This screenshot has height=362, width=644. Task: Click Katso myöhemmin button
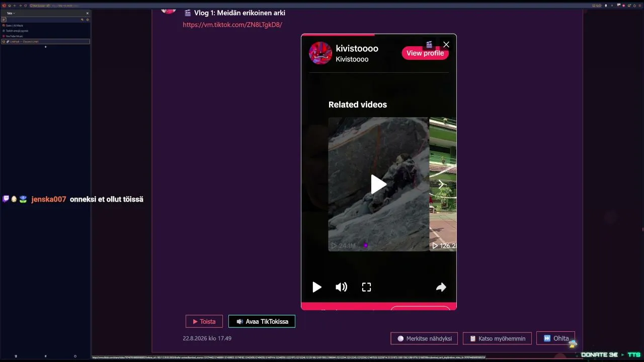(x=497, y=338)
